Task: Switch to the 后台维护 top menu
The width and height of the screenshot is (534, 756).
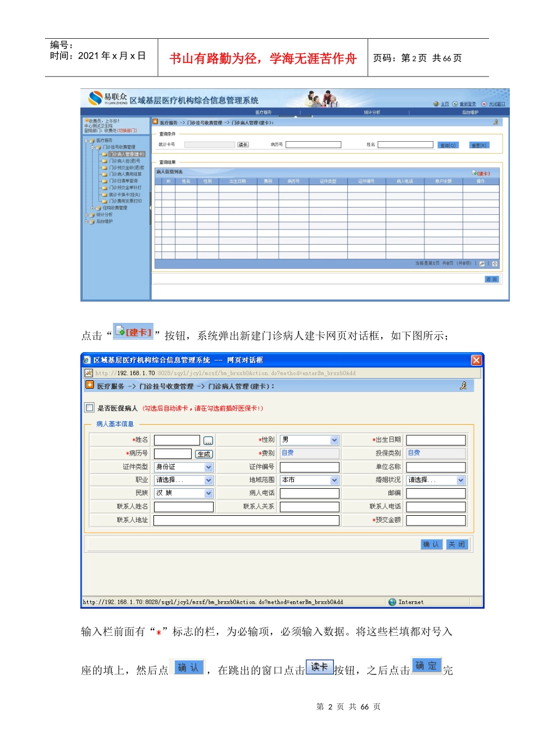Action: tap(470, 112)
